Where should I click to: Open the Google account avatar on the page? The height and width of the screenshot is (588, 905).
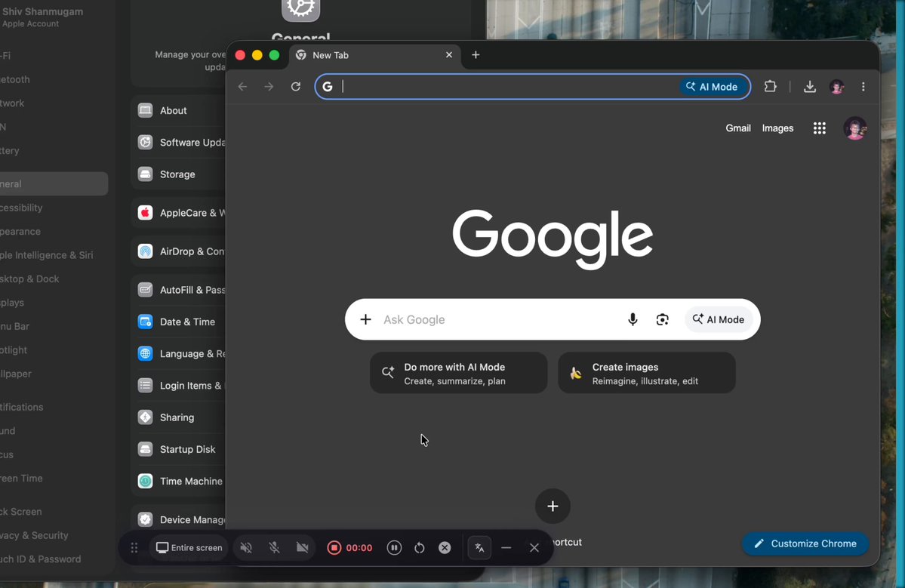[x=854, y=128]
